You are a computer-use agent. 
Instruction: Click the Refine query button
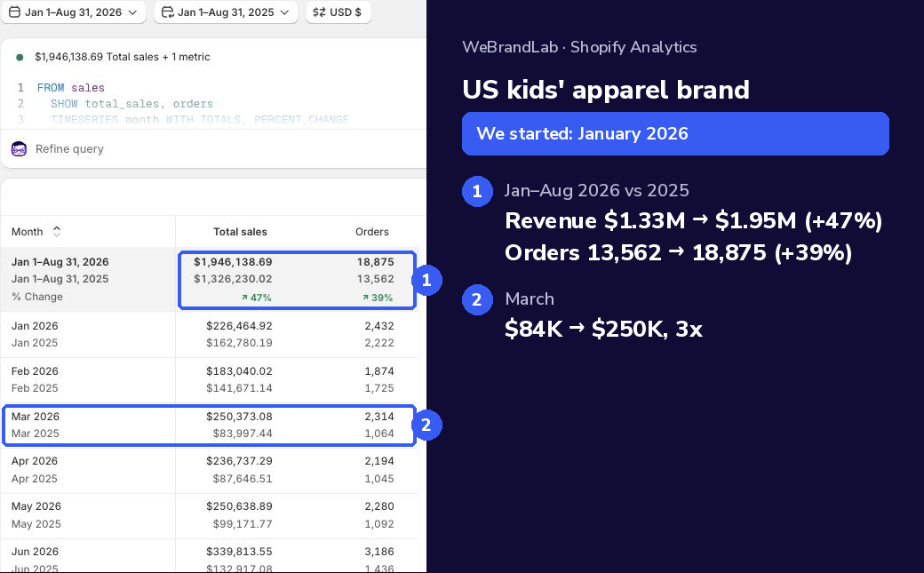(x=69, y=148)
